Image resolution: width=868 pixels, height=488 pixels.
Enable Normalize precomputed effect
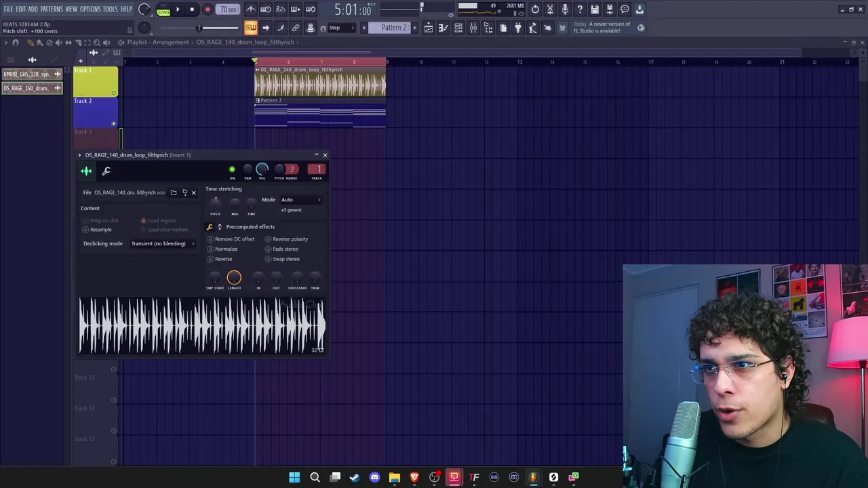click(x=222, y=249)
